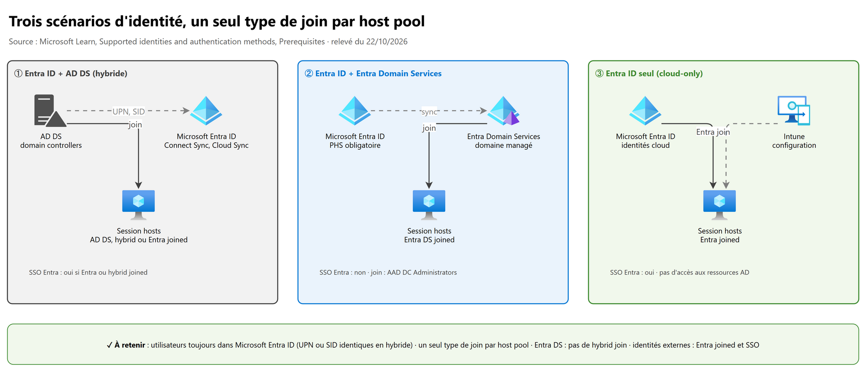
Task: Click the heading '① Entra ID + AD DS (hybride)'
Action: click(x=71, y=73)
